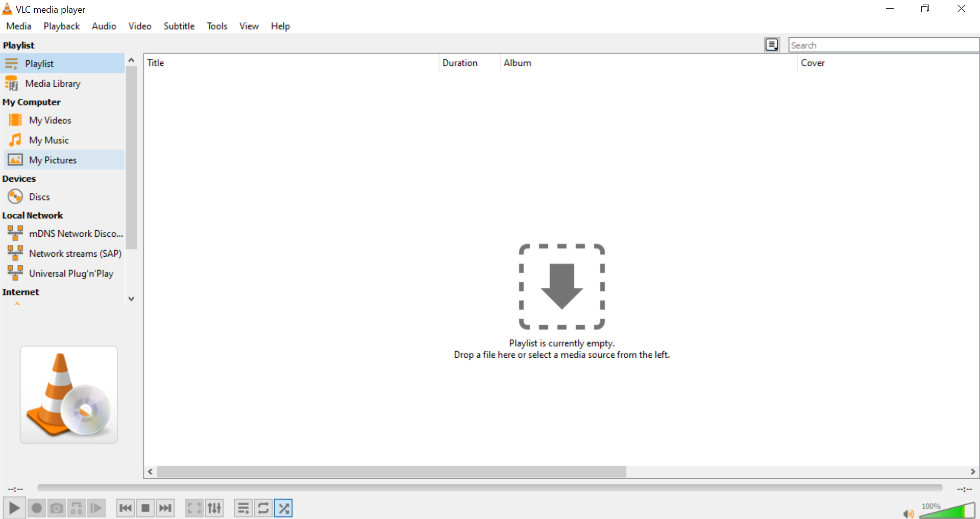
Task: Click the A-B loop button
Action: (77, 508)
